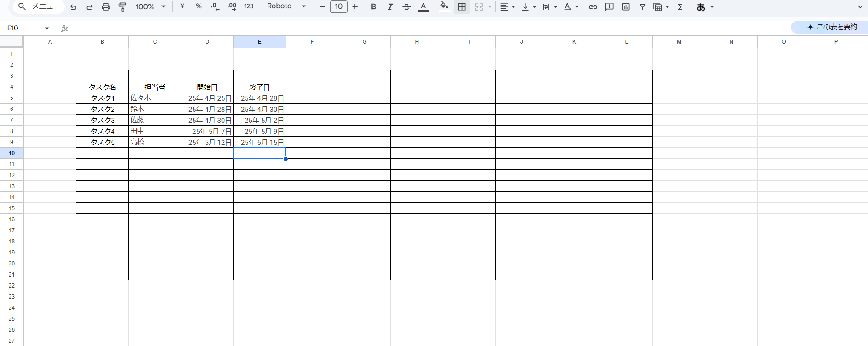Open the functions sigma icon
The height and width of the screenshot is (346, 868).
coord(680,7)
